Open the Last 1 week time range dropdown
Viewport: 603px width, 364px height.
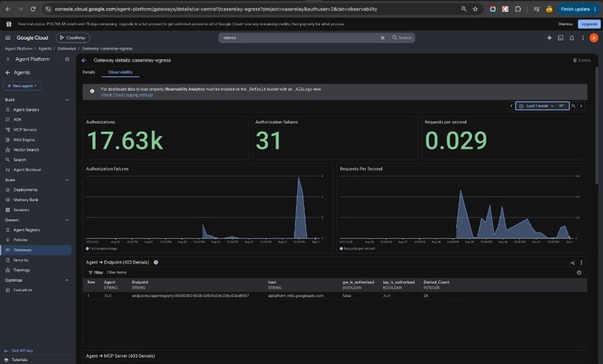pyautogui.click(x=542, y=105)
